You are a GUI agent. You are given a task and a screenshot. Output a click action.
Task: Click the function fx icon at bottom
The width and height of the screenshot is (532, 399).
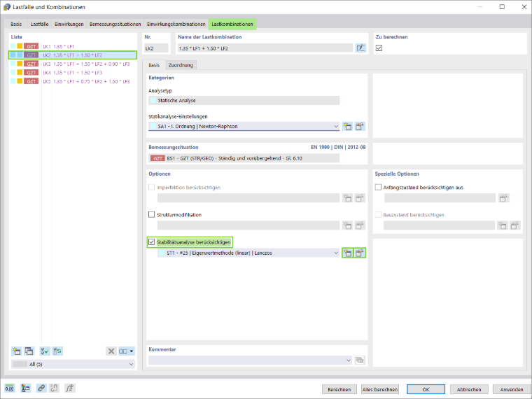70,388
